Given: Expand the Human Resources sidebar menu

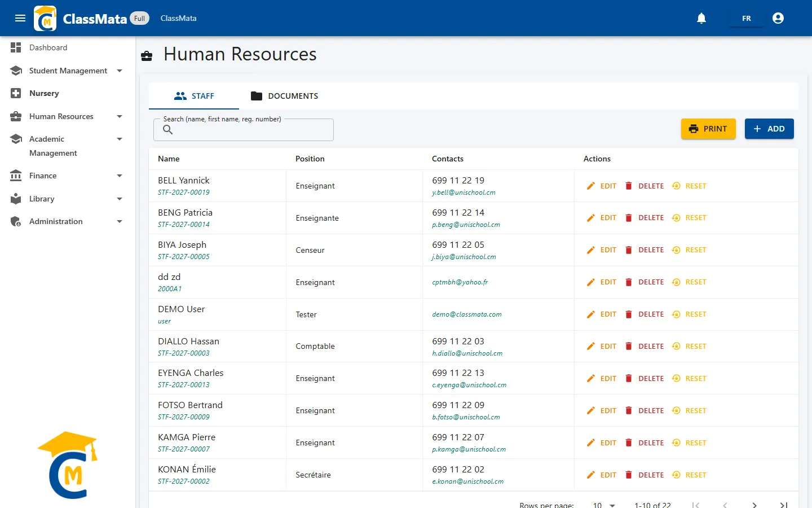Looking at the screenshot, I should coord(120,116).
